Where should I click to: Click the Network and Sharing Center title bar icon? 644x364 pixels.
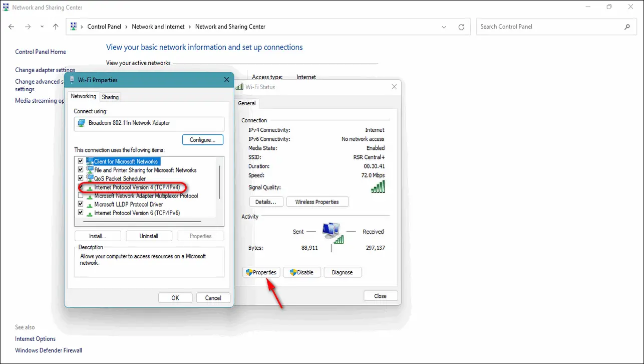pos(6,8)
